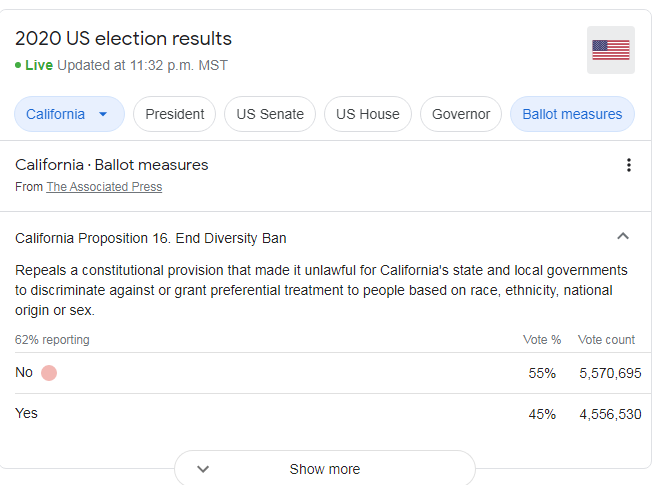Select the No result row
The height and width of the screenshot is (485, 659).
pyautogui.click(x=328, y=373)
